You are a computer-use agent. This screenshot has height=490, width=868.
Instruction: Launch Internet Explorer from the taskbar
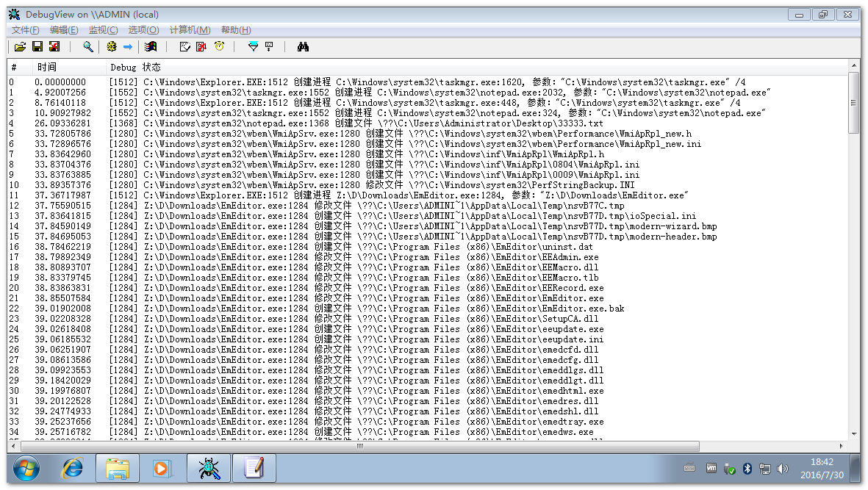(73, 469)
